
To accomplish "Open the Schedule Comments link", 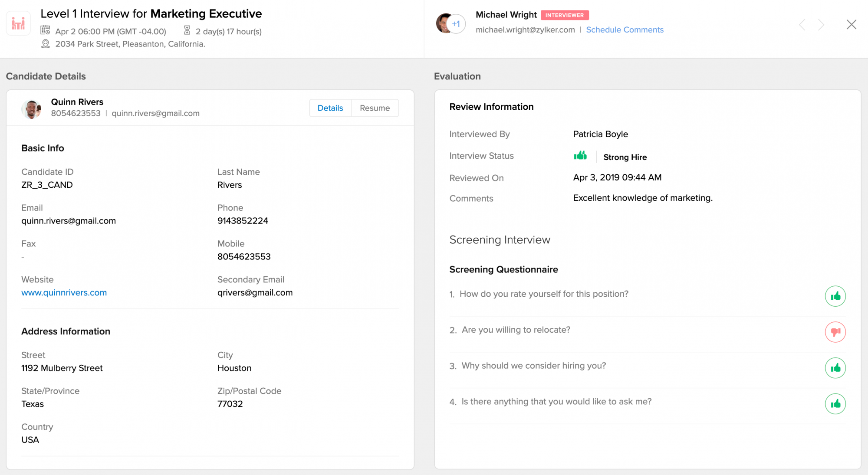I will point(625,29).
